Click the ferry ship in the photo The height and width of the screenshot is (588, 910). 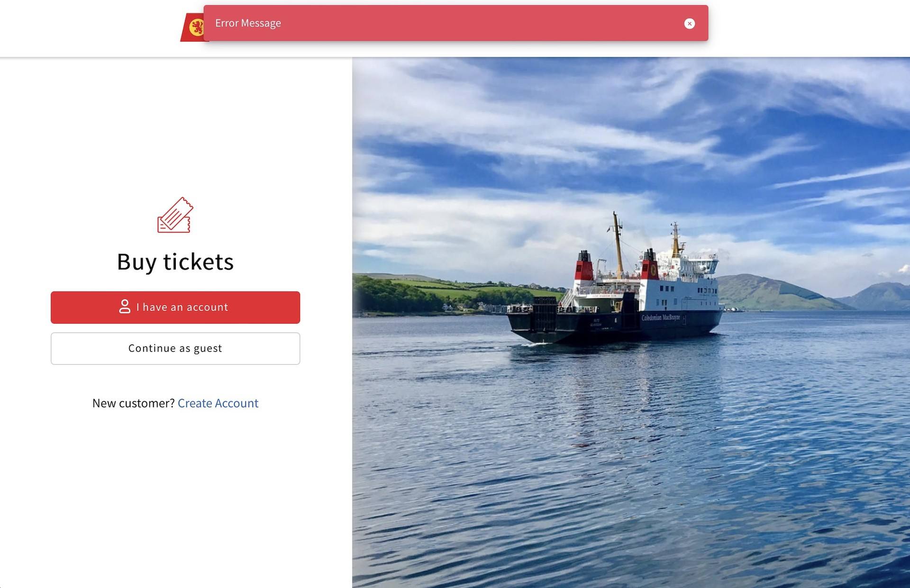(x=616, y=294)
